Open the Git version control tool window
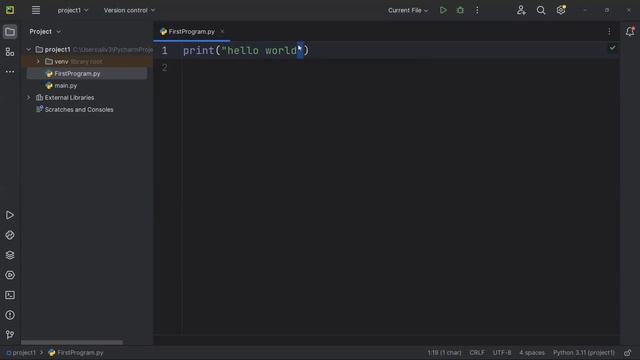The image size is (640, 360). coord(10,335)
